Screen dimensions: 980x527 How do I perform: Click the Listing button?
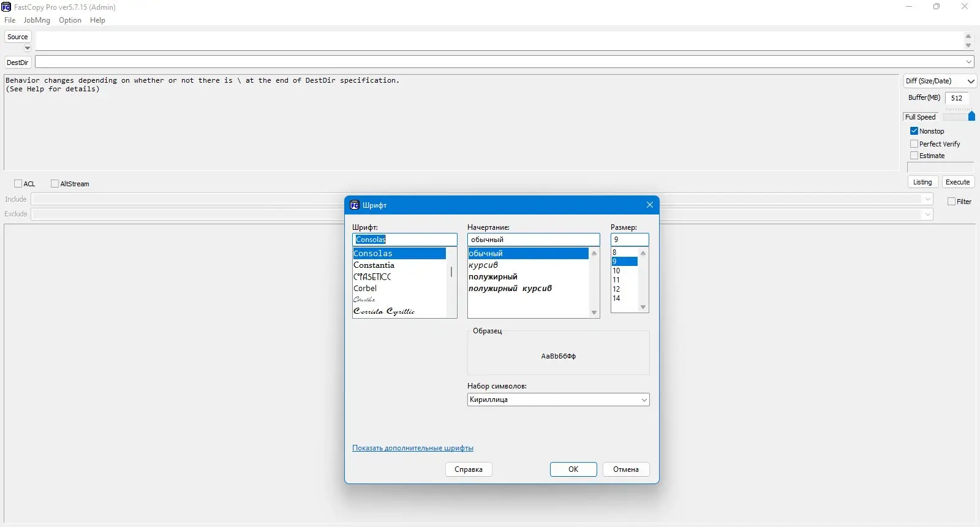coord(922,182)
